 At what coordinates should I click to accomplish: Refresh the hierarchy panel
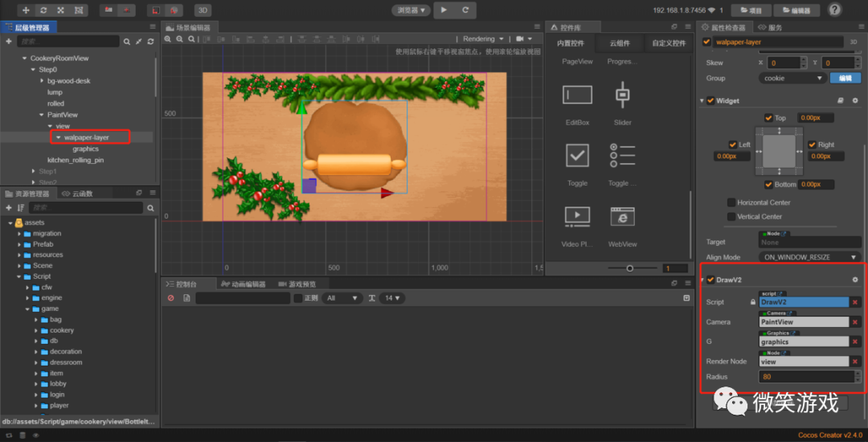coord(150,42)
